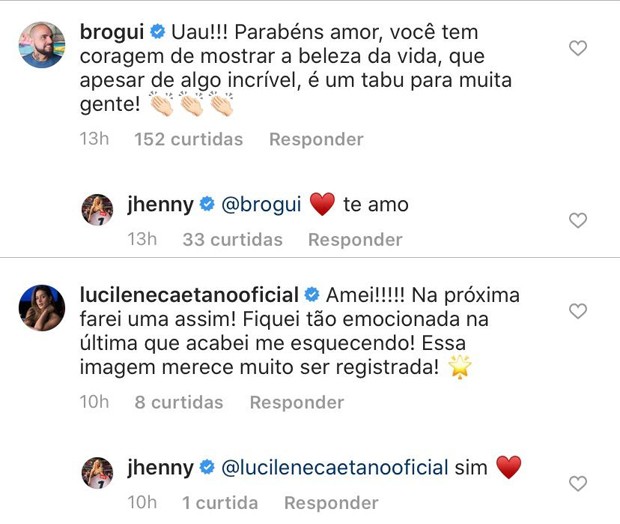Tap jhenny's avatar in first reply
Image resolution: width=620 pixels, height=524 pixels.
click(x=97, y=211)
